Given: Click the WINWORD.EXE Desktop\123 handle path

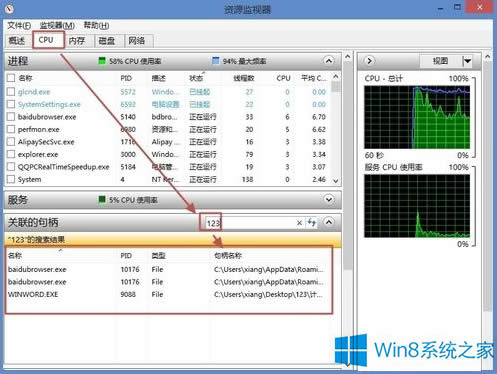Looking at the screenshot, I should [x=268, y=295].
